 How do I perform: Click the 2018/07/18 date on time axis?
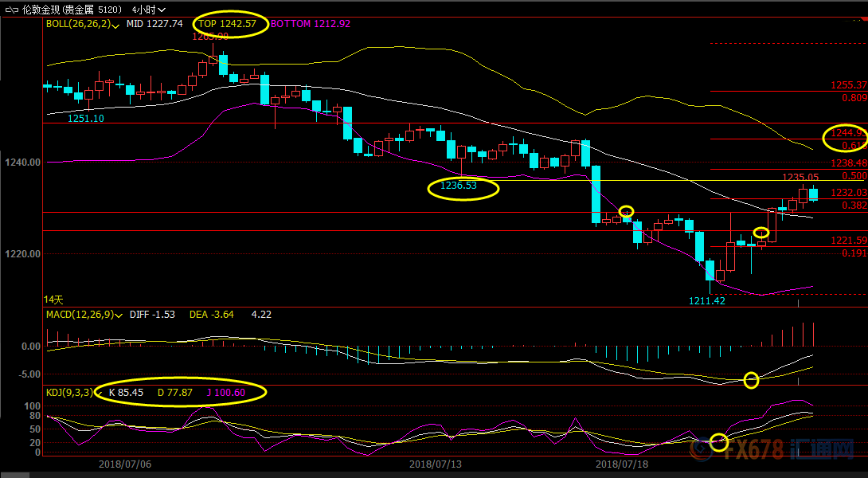click(623, 464)
